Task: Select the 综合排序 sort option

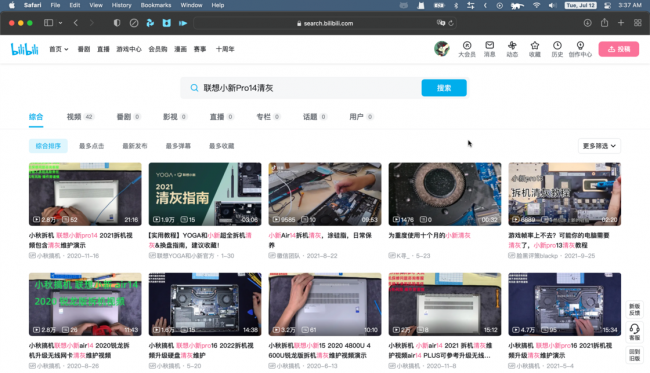Action: tap(48, 146)
